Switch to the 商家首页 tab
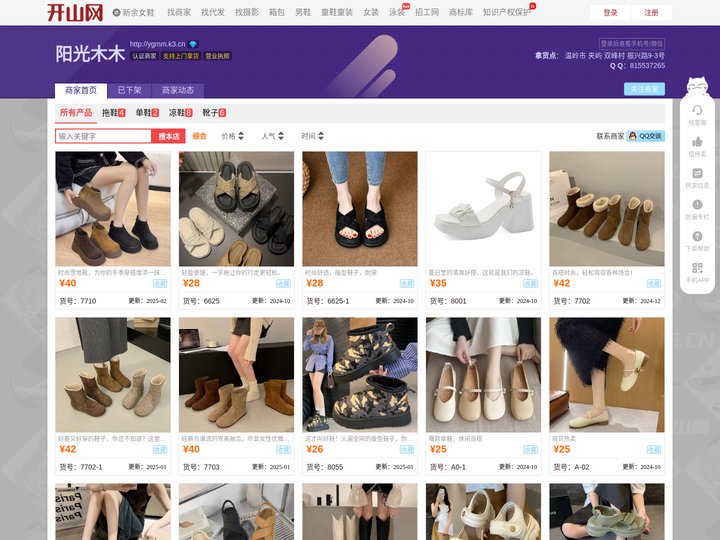 (x=81, y=90)
